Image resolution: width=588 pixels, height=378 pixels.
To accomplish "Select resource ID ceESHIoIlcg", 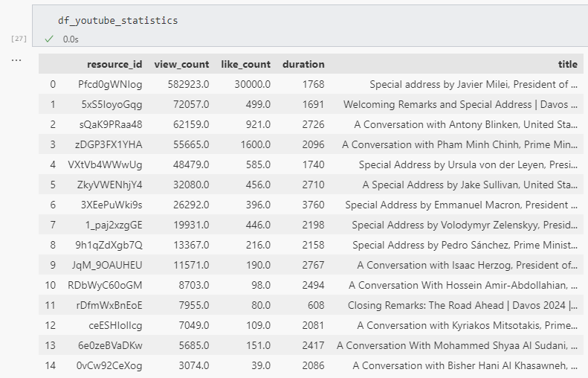I will [115, 325].
